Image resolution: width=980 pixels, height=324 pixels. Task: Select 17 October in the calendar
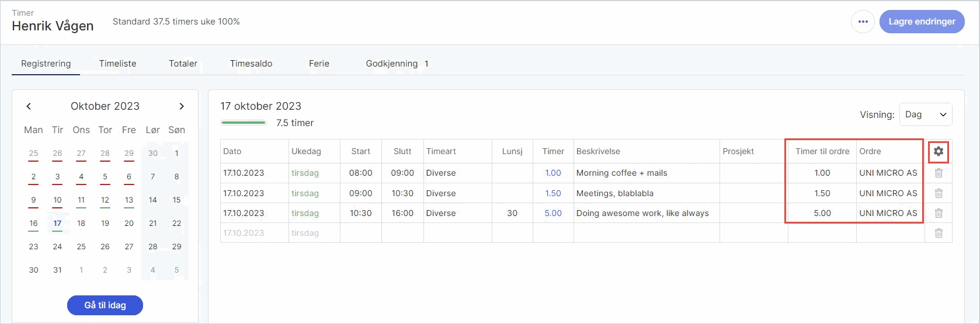pos(57,223)
